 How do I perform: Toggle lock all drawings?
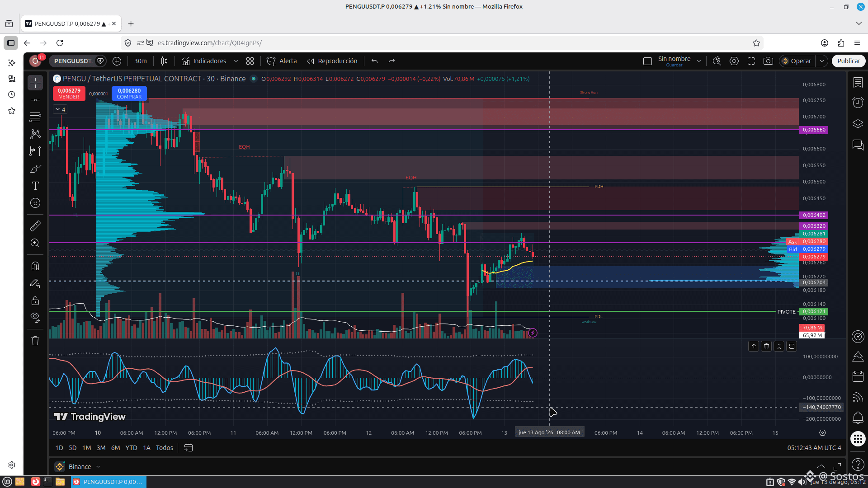point(35,301)
